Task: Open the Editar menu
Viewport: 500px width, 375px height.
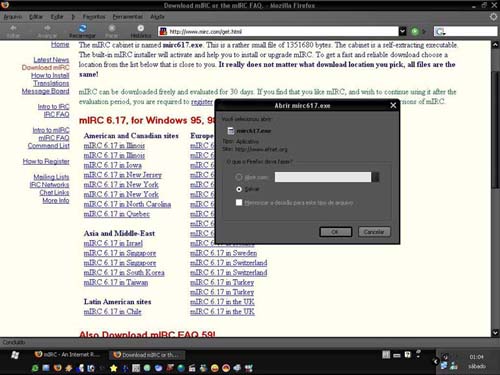Action: coord(36,17)
